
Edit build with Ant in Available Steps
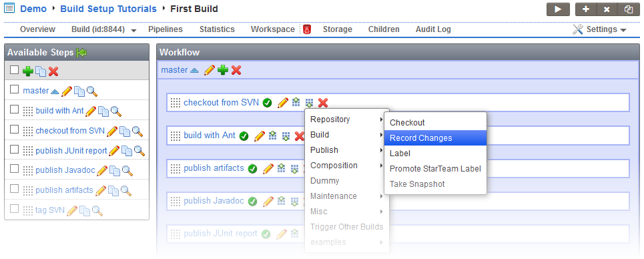tap(90, 111)
